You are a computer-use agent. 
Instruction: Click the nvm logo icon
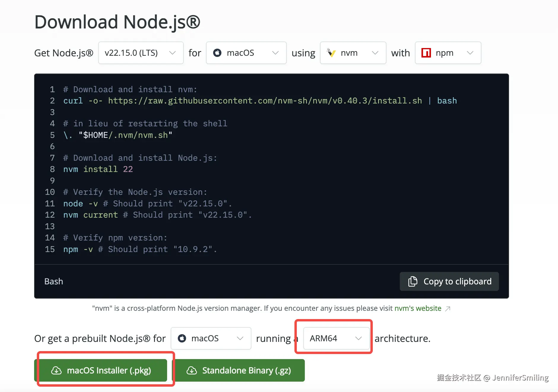click(x=331, y=53)
